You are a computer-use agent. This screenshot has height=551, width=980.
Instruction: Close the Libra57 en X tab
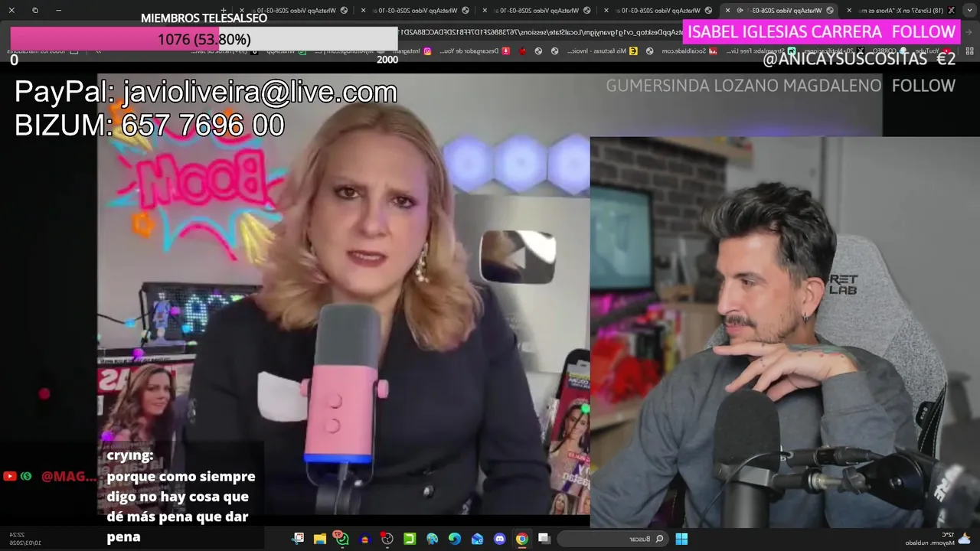pyautogui.click(x=849, y=10)
